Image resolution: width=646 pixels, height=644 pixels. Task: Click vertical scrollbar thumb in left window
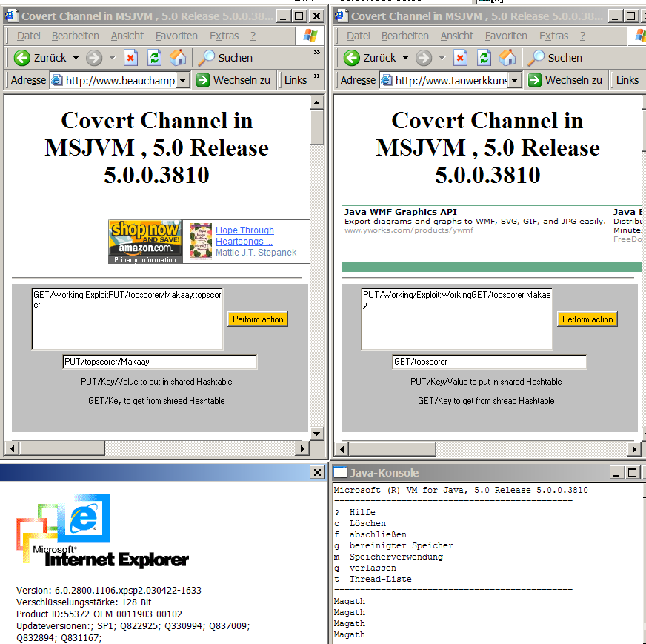click(x=316, y=127)
